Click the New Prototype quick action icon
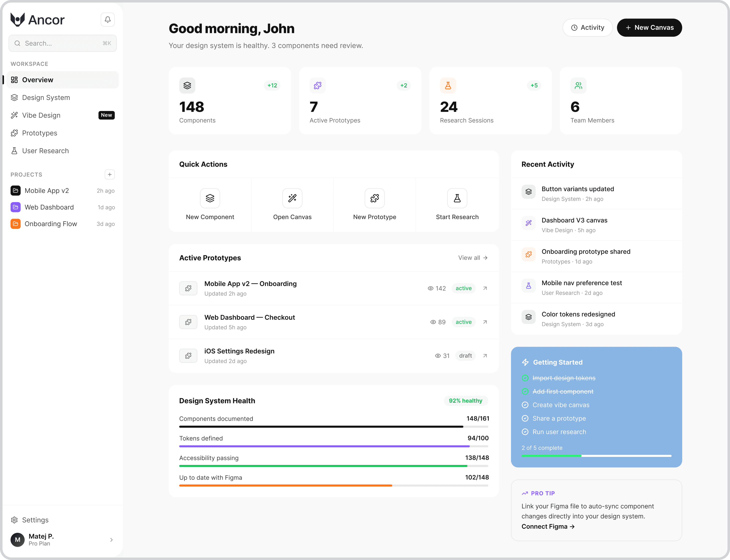Image resolution: width=730 pixels, height=560 pixels. coord(374,198)
